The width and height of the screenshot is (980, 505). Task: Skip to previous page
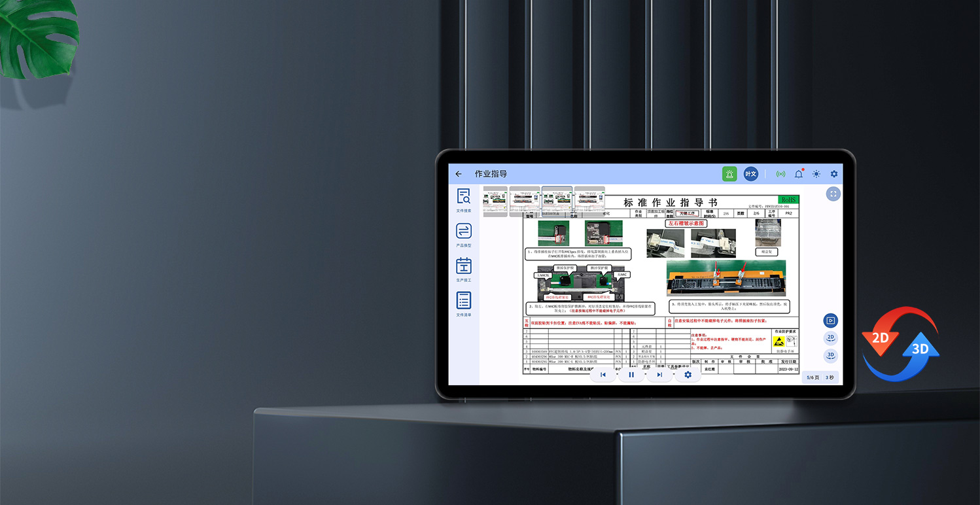pos(603,375)
